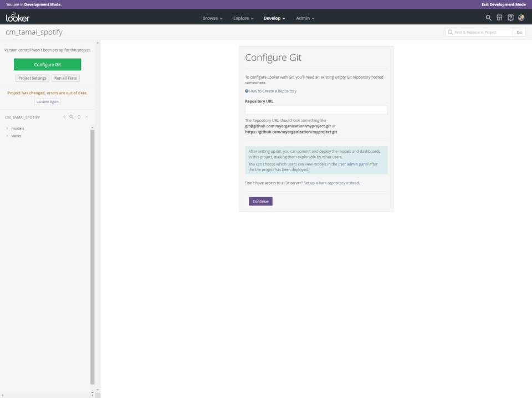Open global search with the magnifier icon
This screenshot has width=532, height=398.
coord(488,18)
